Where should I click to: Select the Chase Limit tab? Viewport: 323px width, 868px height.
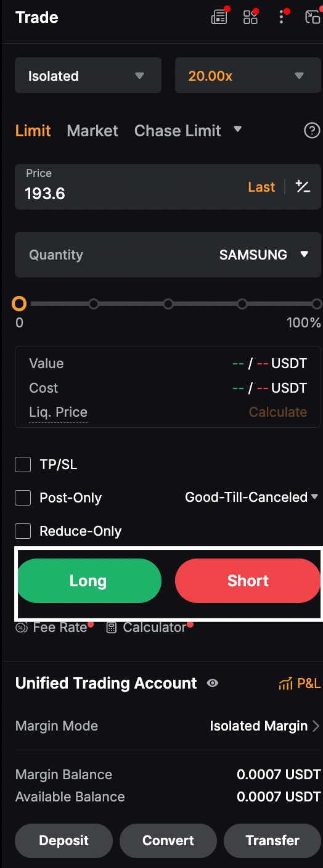tap(178, 131)
